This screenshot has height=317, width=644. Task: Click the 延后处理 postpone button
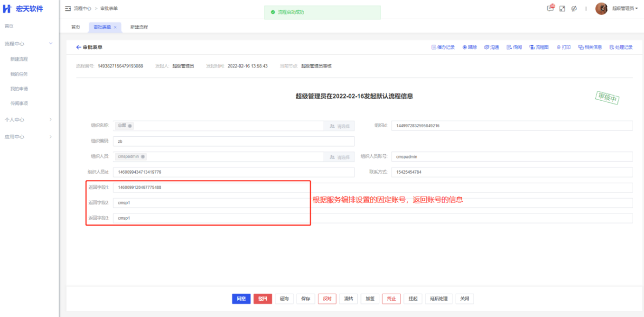(439, 299)
